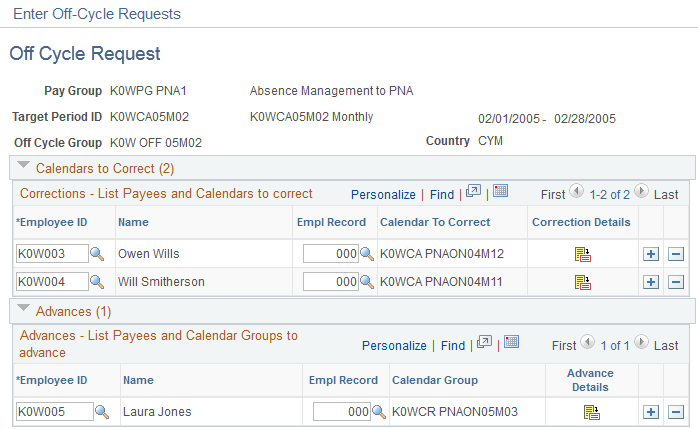Show previous row in Advances grid
698x429 pixels.
point(588,342)
